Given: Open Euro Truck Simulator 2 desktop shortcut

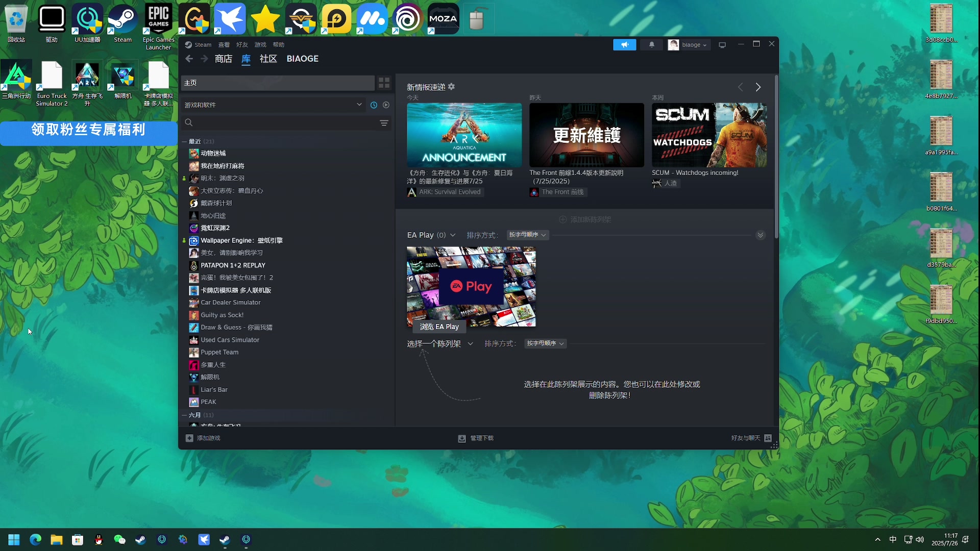Looking at the screenshot, I should [52, 84].
